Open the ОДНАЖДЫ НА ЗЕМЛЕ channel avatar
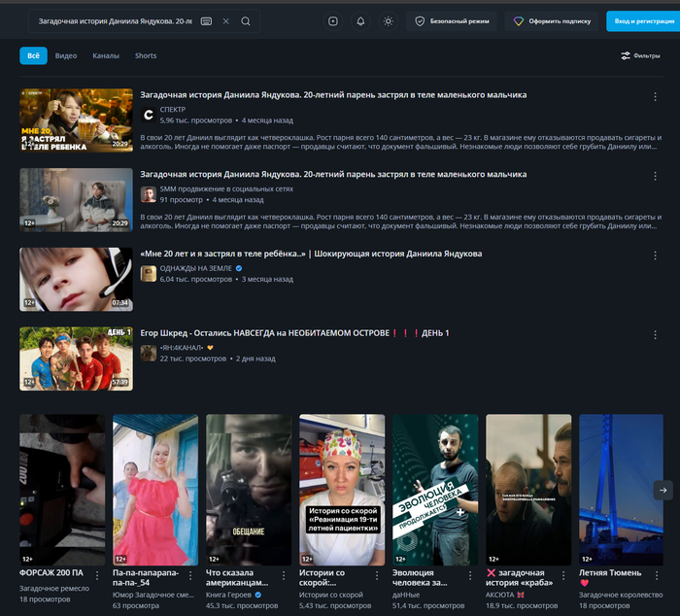Image resolution: width=680 pixels, height=616 pixels. pyautogui.click(x=149, y=274)
